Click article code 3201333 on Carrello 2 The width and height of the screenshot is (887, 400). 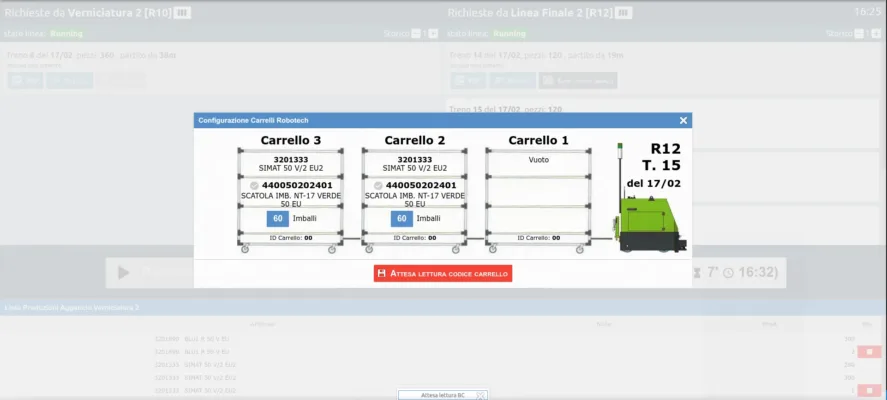[415, 160]
